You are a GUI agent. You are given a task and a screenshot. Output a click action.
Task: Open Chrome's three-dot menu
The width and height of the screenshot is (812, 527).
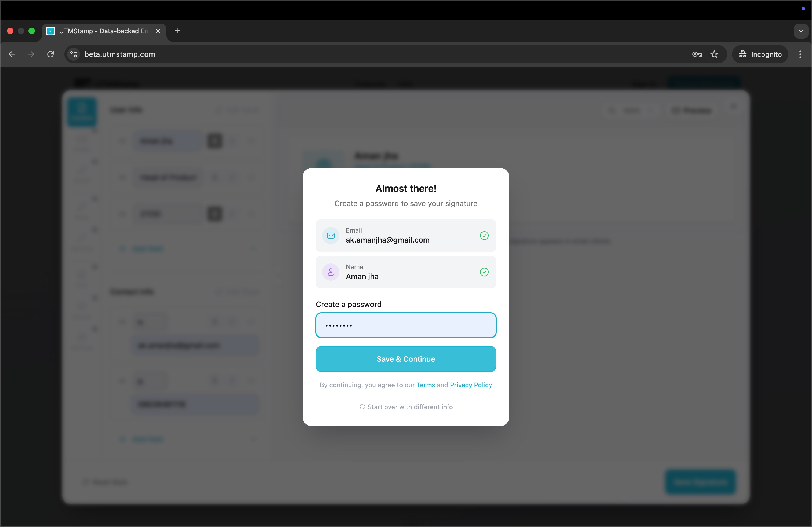(x=800, y=54)
